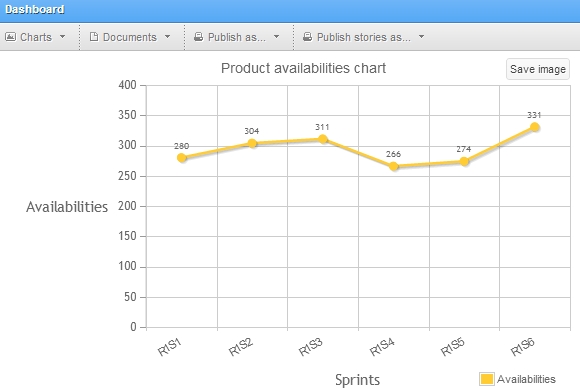Select the R1S6 data point at 331

click(x=535, y=127)
